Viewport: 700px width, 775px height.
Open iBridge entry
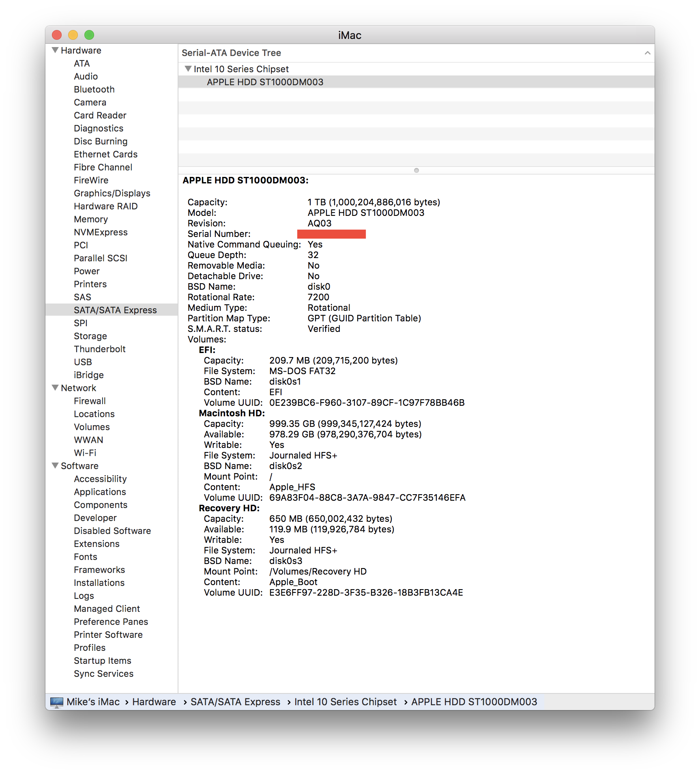[89, 375]
